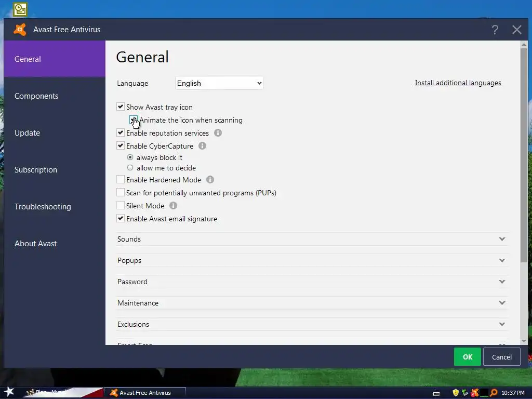Close the Avast settings window
This screenshot has height=399, width=532.
517,30
